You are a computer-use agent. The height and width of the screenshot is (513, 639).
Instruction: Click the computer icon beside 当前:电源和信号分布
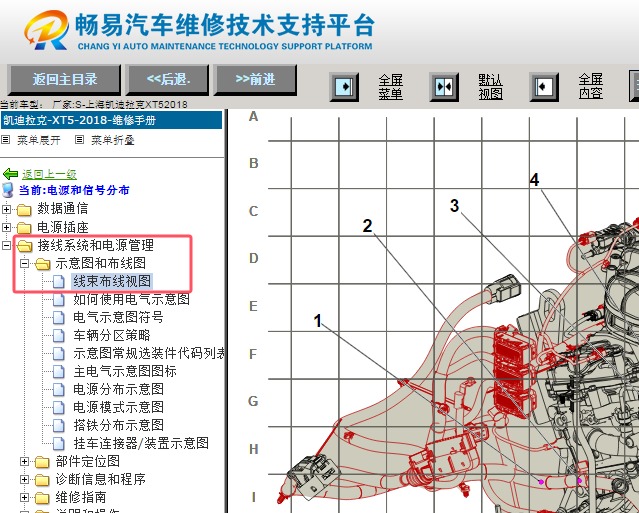8,190
